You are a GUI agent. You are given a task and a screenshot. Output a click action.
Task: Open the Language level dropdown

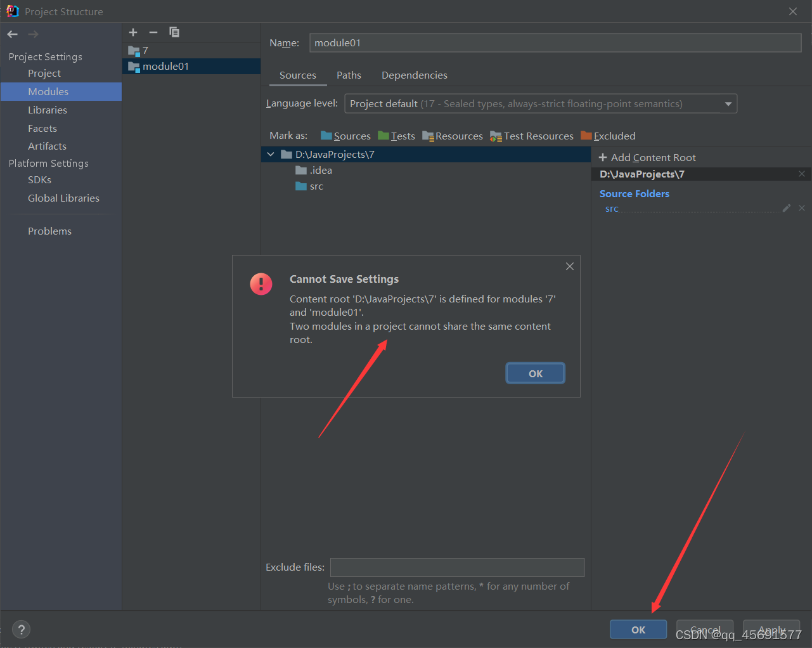pos(541,103)
